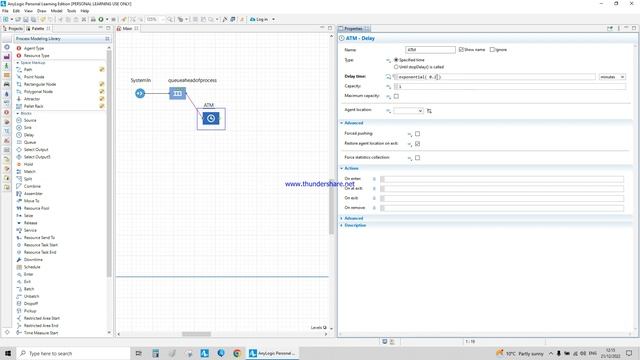
Task: Open the Tools menu
Action: pyautogui.click(x=71, y=11)
